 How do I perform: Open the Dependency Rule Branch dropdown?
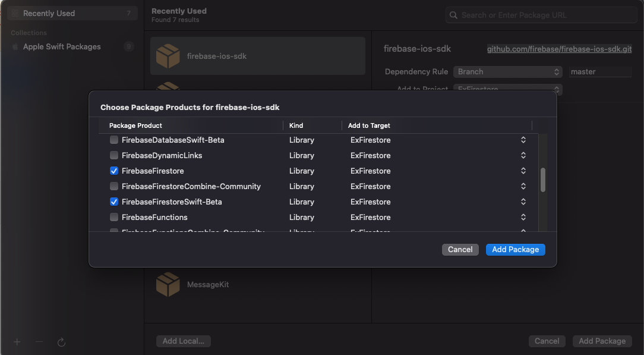pos(507,71)
